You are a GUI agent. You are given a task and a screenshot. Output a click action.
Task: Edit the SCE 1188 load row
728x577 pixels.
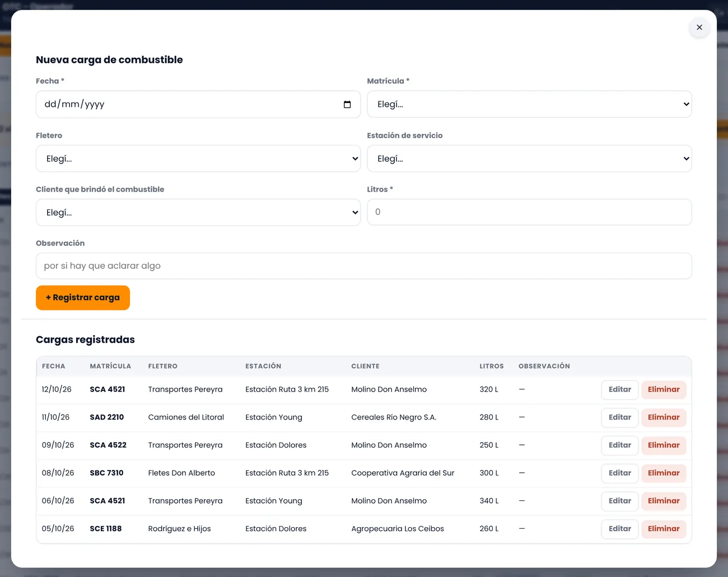tap(620, 529)
